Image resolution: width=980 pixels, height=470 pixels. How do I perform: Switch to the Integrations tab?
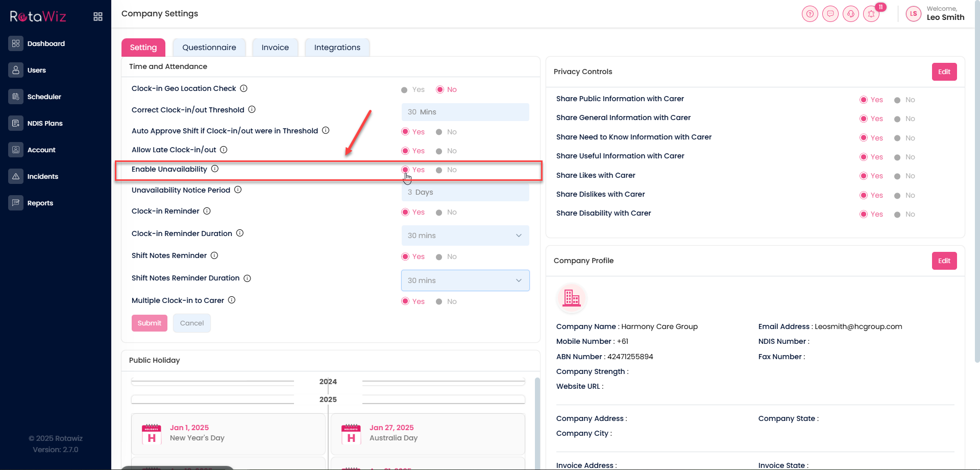(x=337, y=48)
